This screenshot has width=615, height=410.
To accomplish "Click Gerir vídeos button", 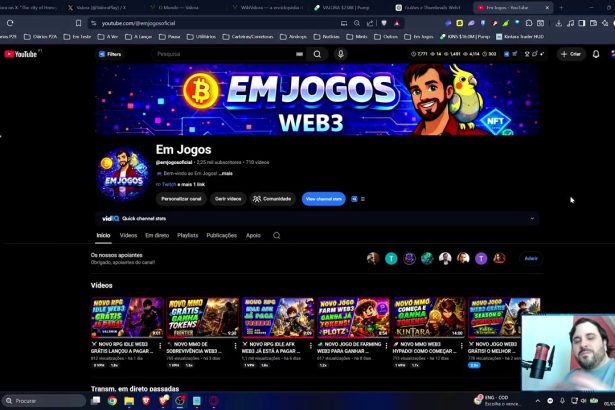I will click(x=228, y=199).
